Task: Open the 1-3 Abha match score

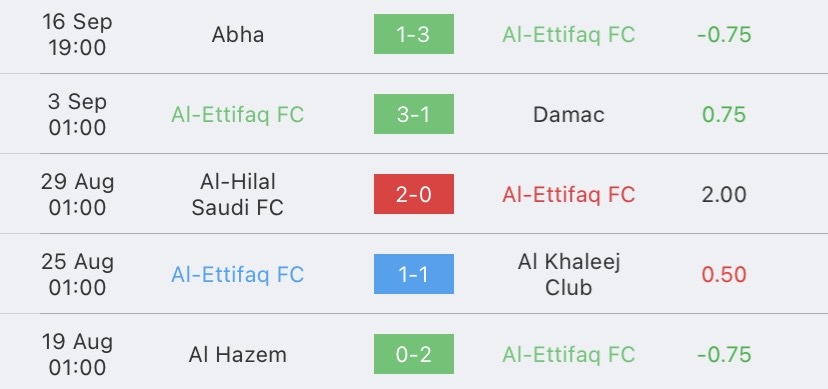Action: [x=413, y=34]
